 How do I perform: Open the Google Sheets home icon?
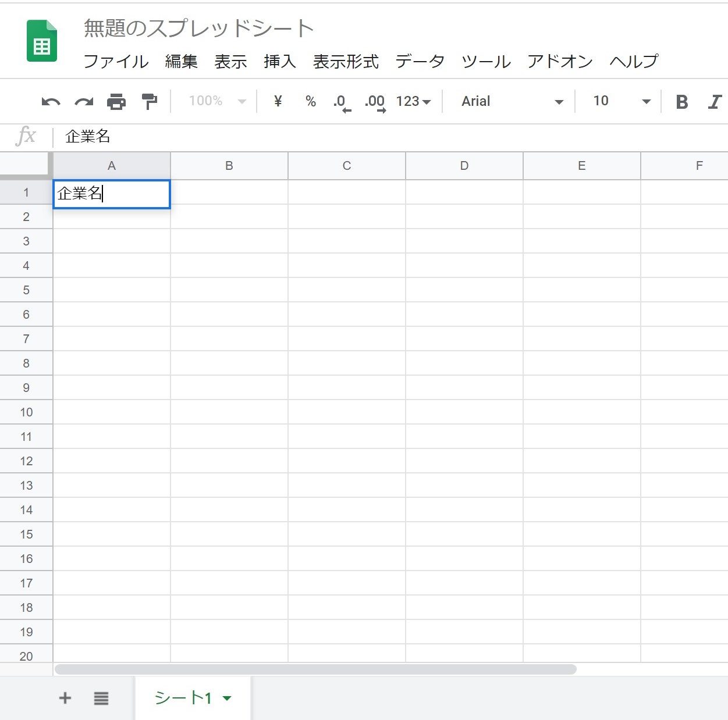pyautogui.click(x=42, y=41)
